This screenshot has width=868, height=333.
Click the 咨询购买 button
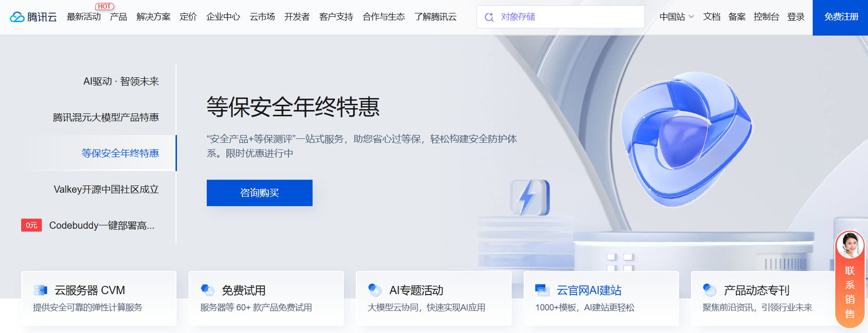[260, 193]
